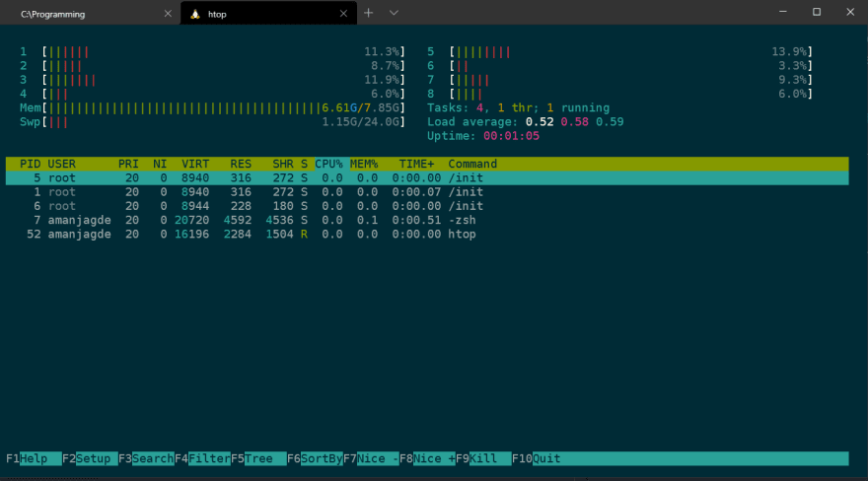
Task: Select the -zsh process row
Action: click(427, 220)
